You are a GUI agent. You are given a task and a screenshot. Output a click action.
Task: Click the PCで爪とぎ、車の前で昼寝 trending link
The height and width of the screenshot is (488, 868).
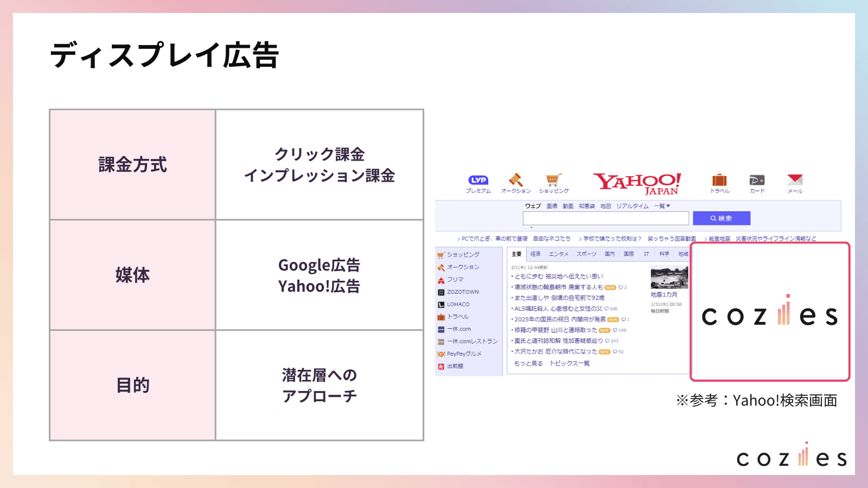pyautogui.click(x=495, y=239)
